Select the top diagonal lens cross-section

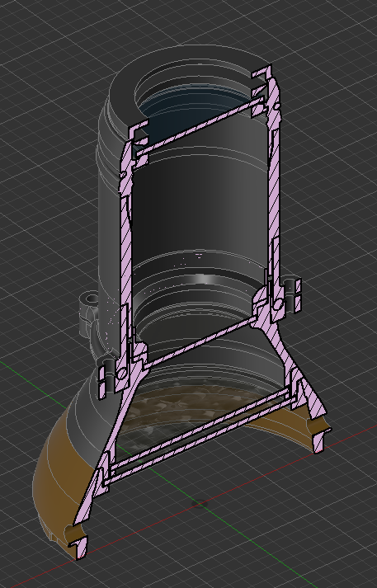click(x=200, y=126)
